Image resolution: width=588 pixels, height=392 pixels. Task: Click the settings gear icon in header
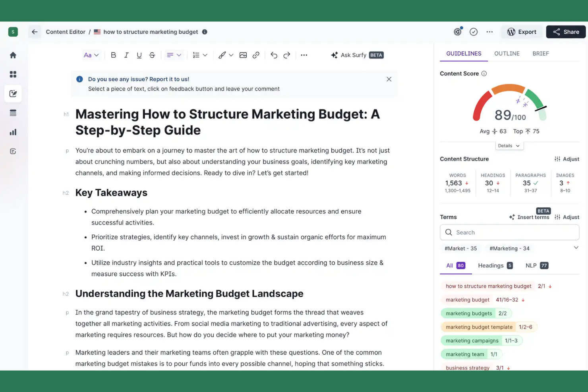(x=458, y=32)
